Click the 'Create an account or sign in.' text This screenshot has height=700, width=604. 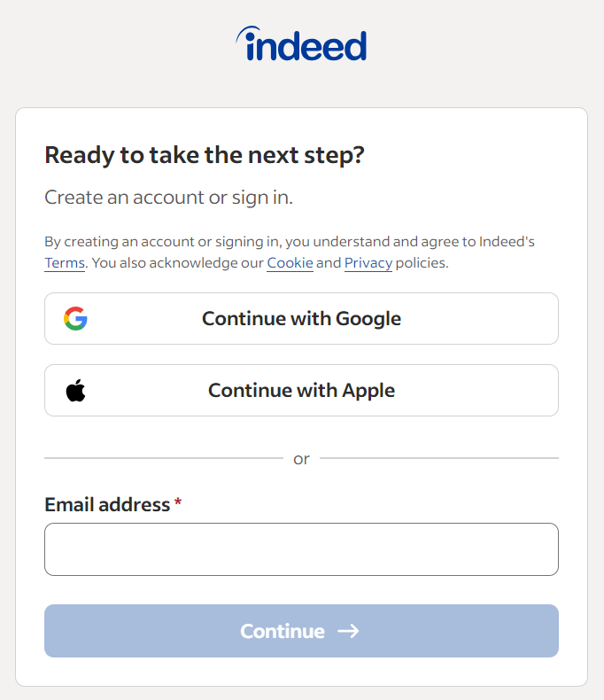click(168, 198)
